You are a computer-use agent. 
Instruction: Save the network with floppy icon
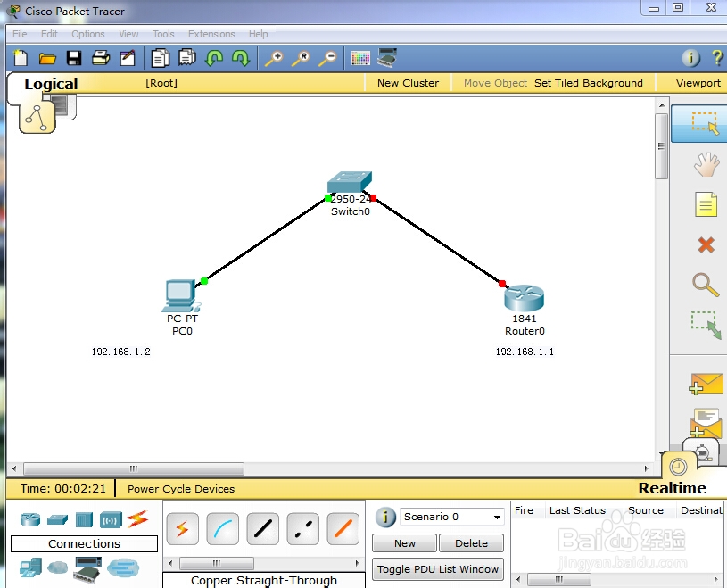click(x=74, y=58)
